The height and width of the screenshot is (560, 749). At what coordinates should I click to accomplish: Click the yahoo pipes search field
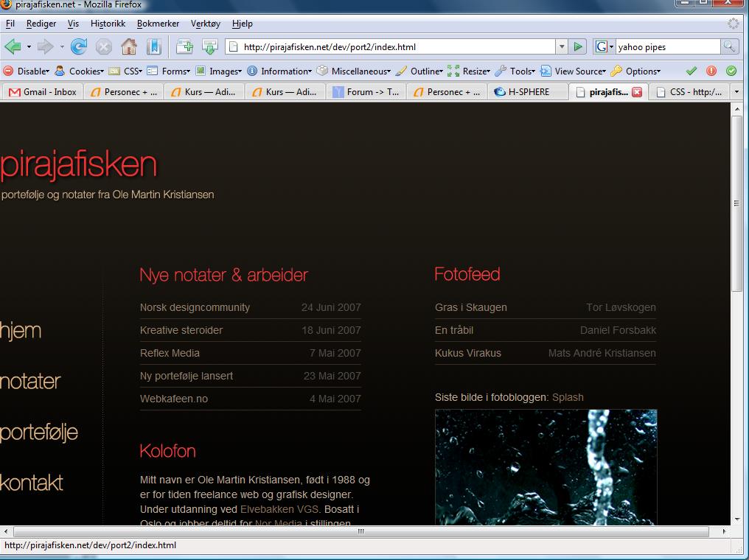coord(667,46)
